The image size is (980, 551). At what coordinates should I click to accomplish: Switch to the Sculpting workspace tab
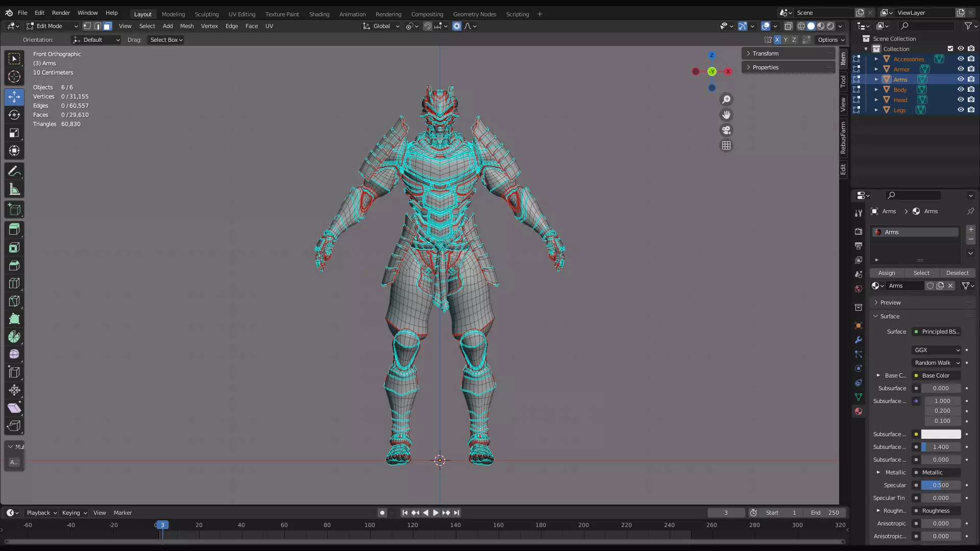(207, 14)
